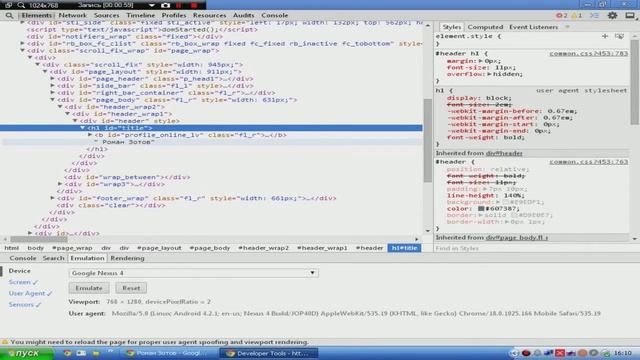Expand the wrap3 div node
The height and width of the screenshot is (360, 640).
coord(60,184)
